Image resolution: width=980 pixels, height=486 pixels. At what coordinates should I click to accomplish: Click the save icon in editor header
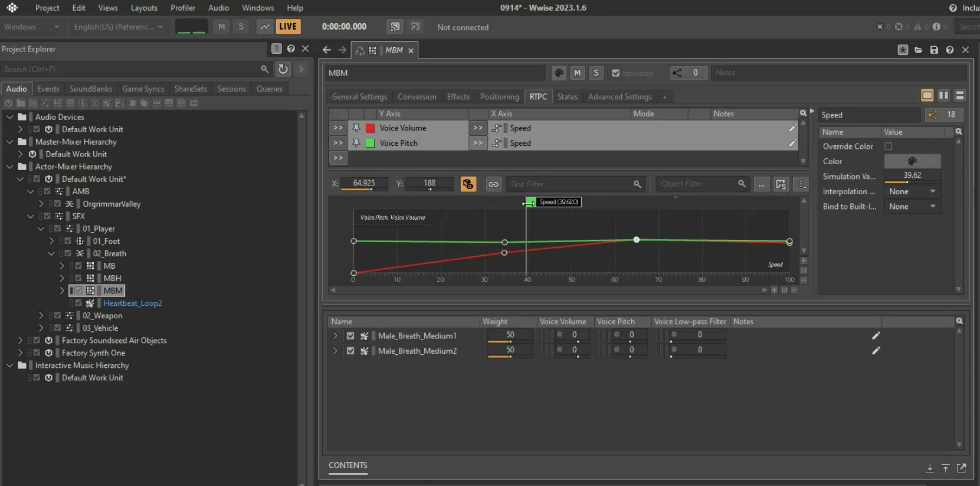[934, 50]
